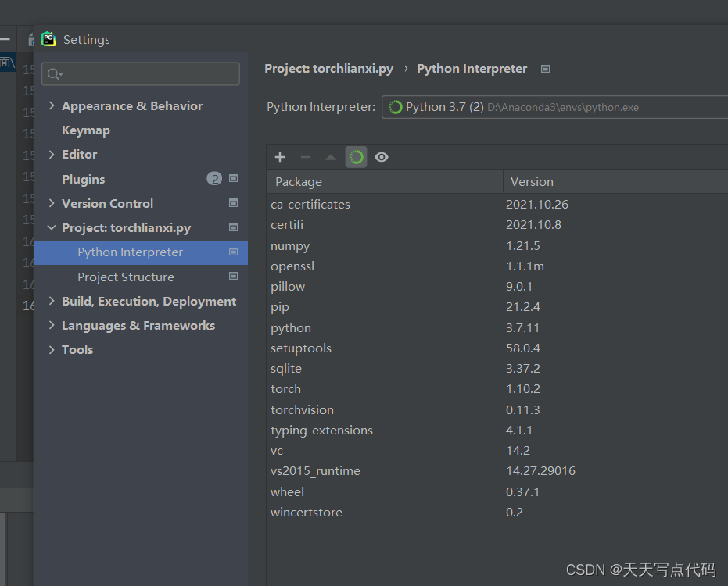Click the uninstall package minus icon
Viewport: 728px width, 586px height.
(306, 157)
